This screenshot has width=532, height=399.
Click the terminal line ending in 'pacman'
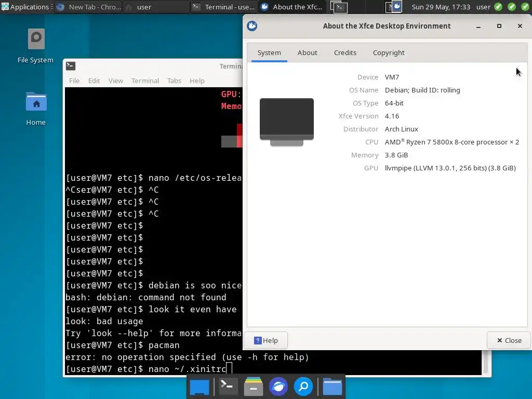tap(123, 345)
